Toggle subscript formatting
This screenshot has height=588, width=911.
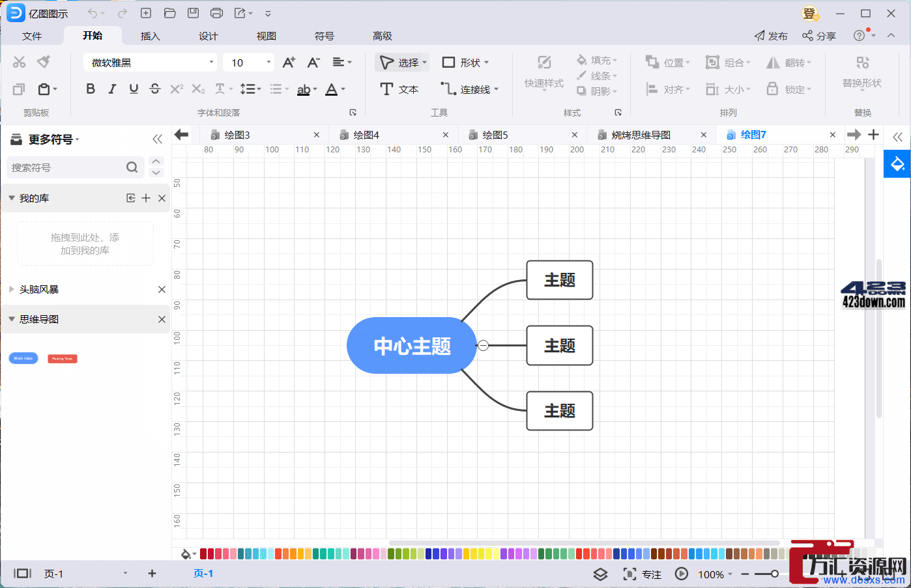pos(198,89)
